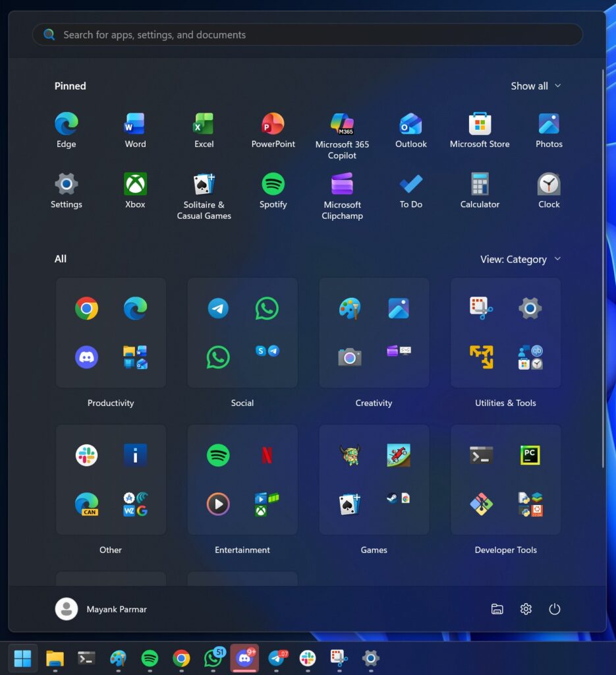Viewport: 616px width, 675px height.
Task: Launch the Xbox app
Action: [x=134, y=183]
